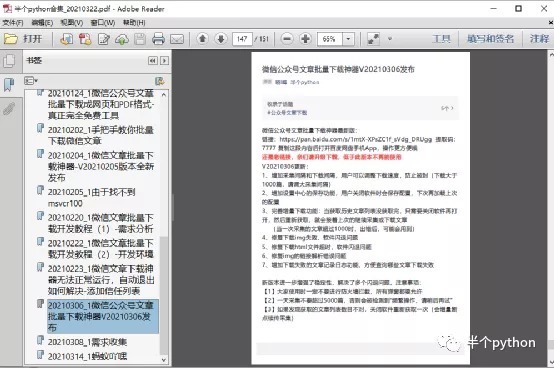Open the 编辑(E) menu
This screenshot has width=554, height=368.
pyautogui.click(x=42, y=23)
